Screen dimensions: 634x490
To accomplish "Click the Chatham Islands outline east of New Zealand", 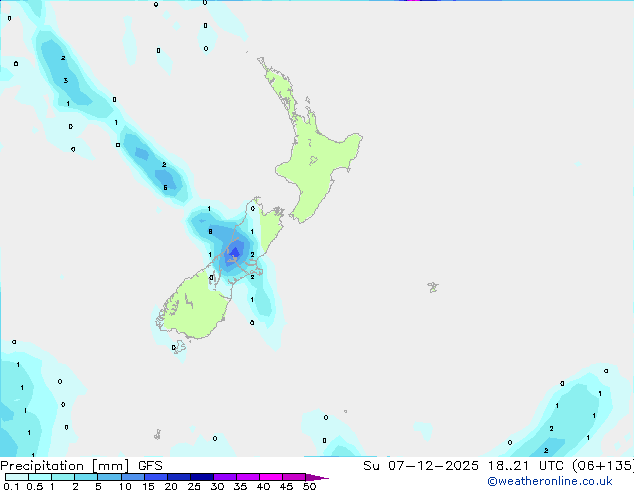I will (433, 287).
